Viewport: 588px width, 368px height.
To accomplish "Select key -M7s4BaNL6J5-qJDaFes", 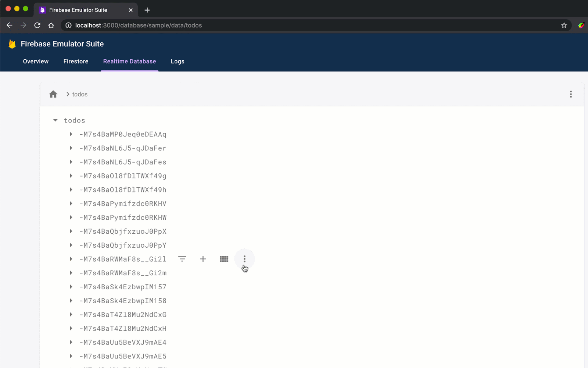I will coord(123,162).
